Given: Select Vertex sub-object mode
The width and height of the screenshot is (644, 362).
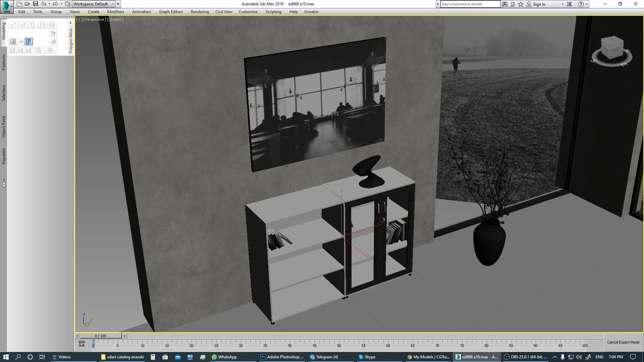Looking at the screenshot, I should tap(13, 25).
